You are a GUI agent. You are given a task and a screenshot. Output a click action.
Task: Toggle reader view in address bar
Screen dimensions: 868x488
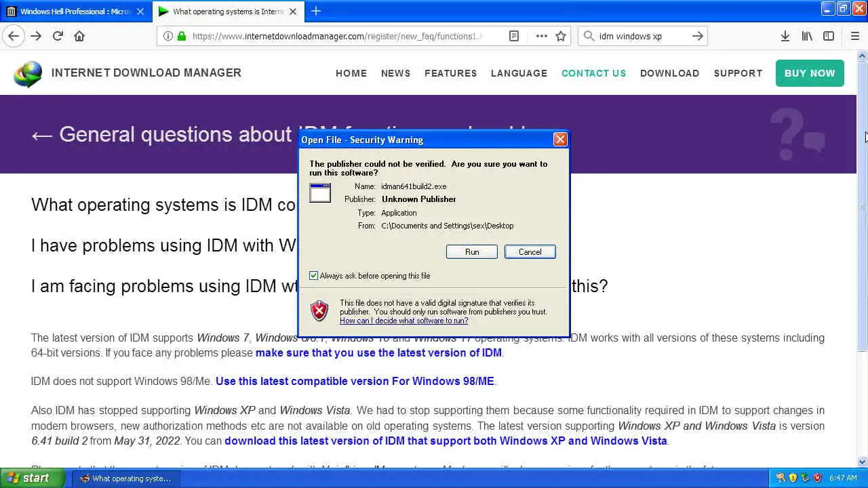click(514, 36)
